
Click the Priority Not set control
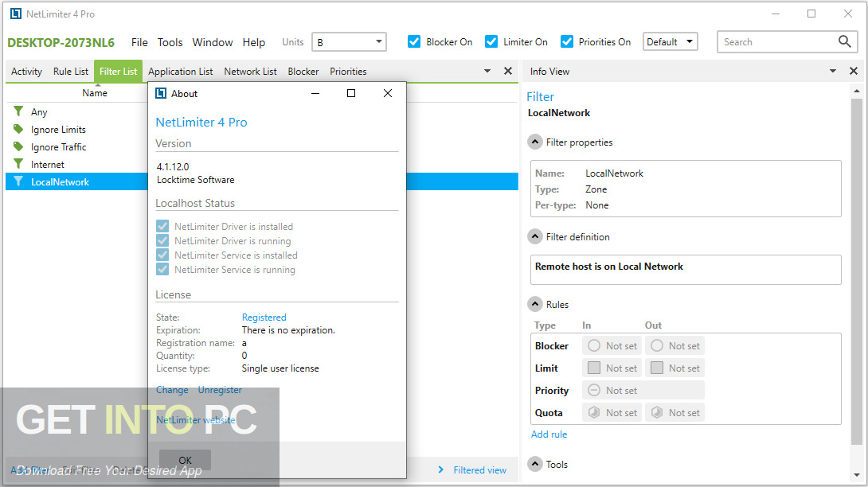[x=643, y=390]
